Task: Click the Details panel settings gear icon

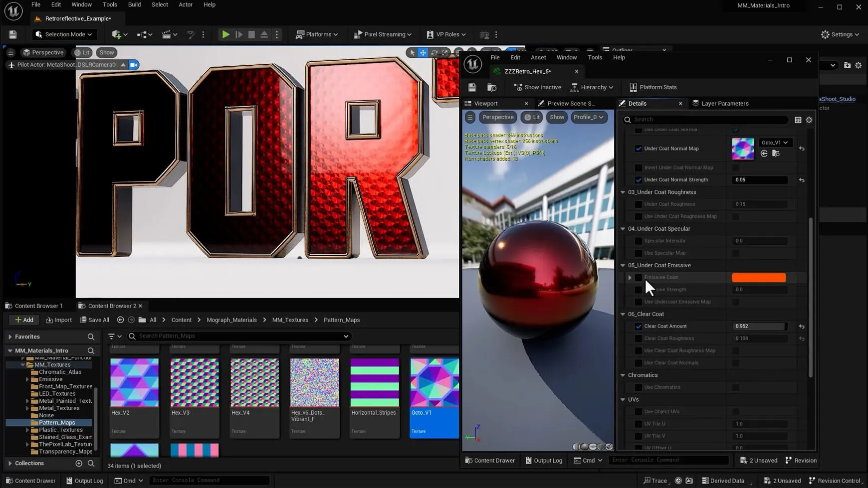Action: pos(809,120)
